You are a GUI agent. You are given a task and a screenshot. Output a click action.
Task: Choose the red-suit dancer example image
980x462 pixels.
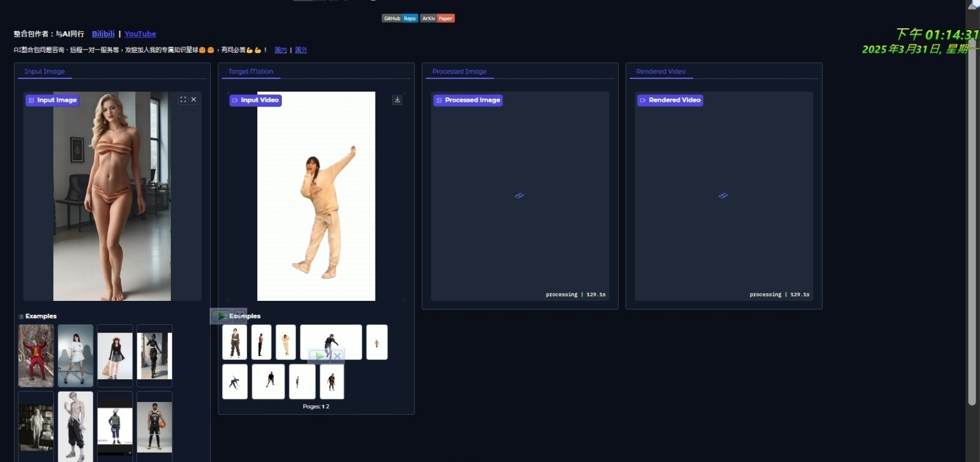tap(36, 355)
